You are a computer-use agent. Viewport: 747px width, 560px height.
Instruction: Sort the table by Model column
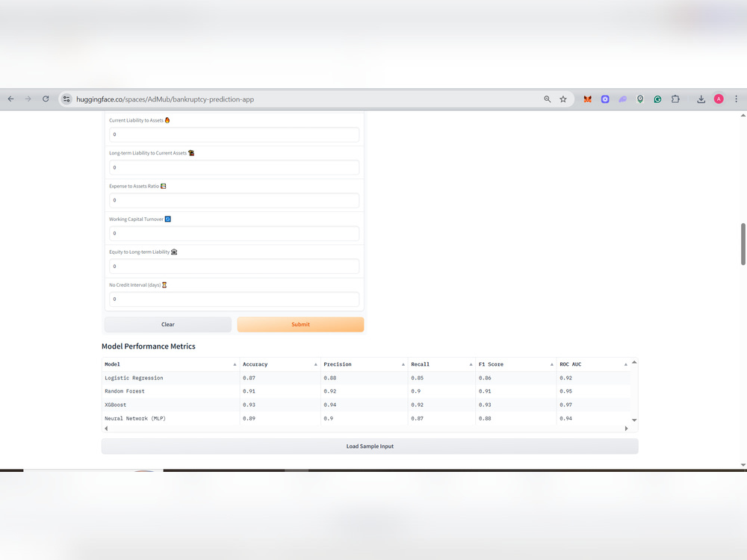(x=235, y=364)
